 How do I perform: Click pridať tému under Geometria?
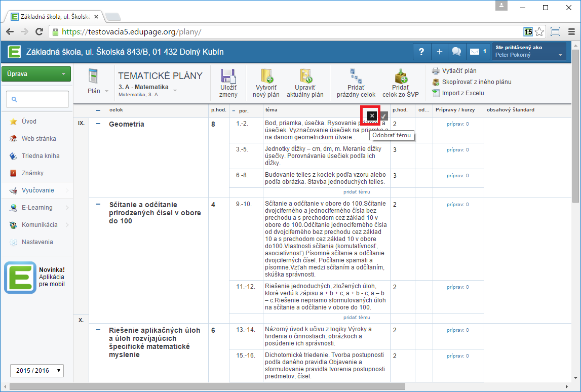[357, 192]
